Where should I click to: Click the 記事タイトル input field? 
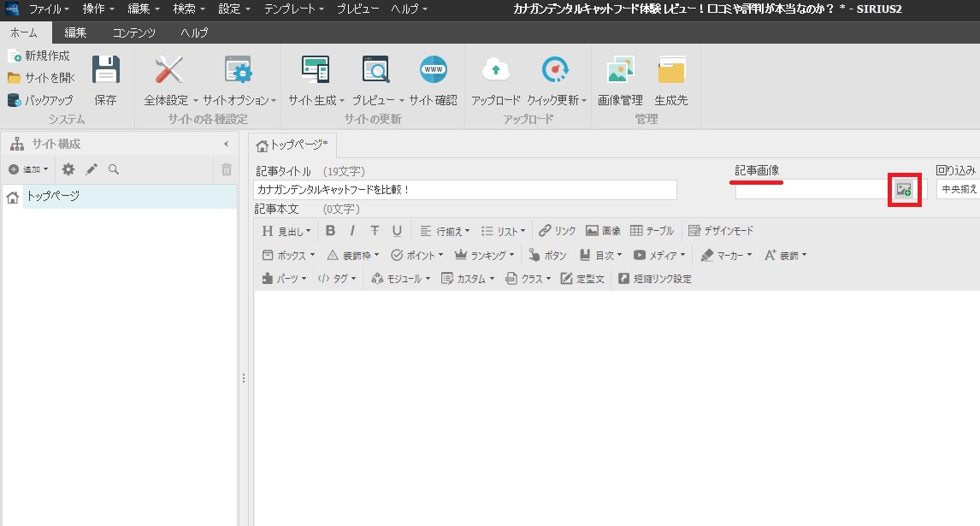(x=465, y=190)
